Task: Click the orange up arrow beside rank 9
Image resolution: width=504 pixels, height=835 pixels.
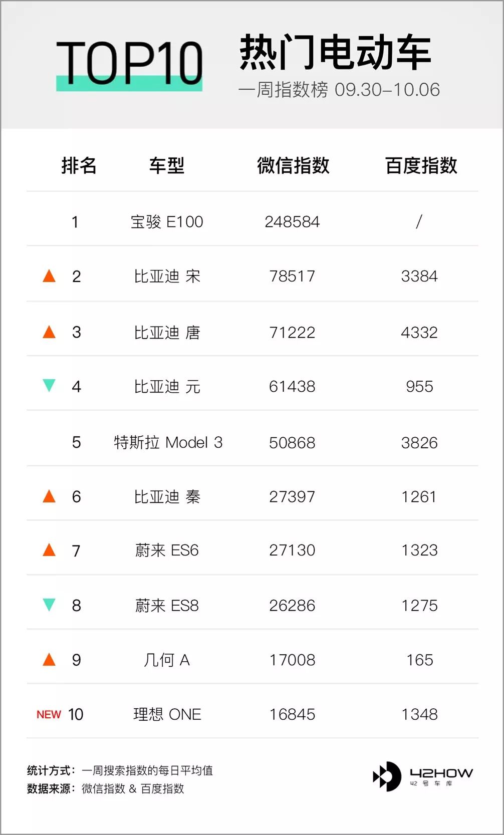Action: click(49, 659)
